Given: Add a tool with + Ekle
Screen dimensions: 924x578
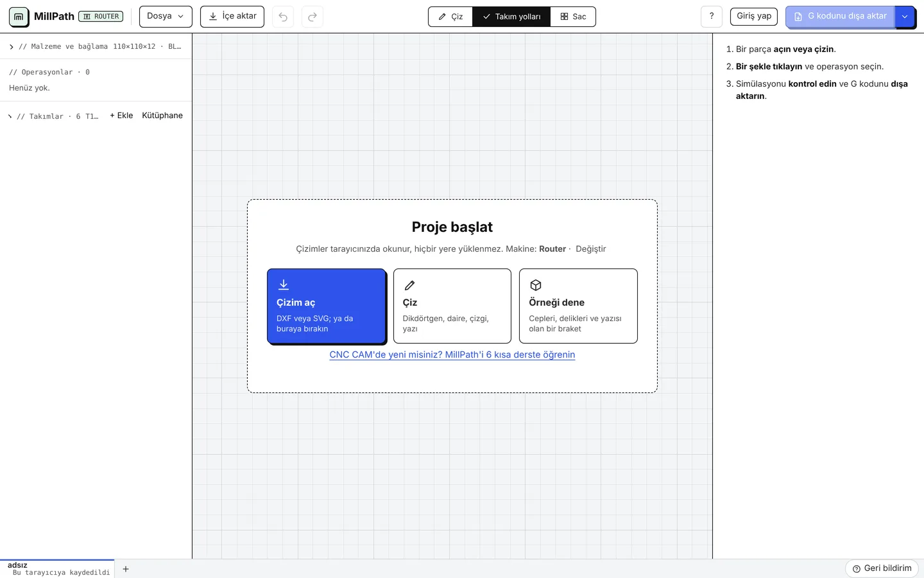Looking at the screenshot, I should coord(121,116).
